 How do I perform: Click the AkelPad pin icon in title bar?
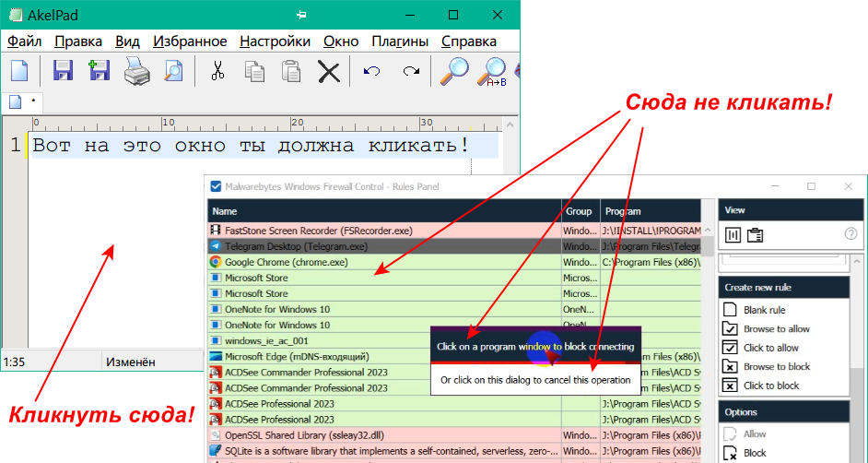coord(301,15)
